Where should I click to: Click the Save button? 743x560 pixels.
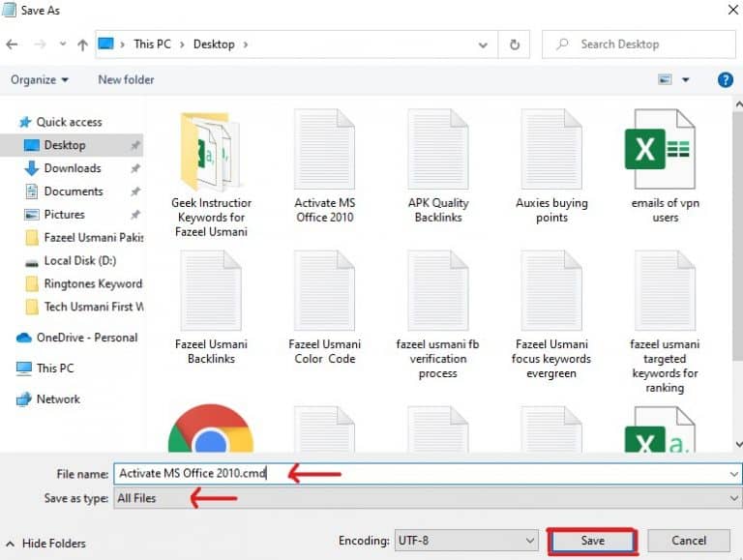[x=592, y=541]
